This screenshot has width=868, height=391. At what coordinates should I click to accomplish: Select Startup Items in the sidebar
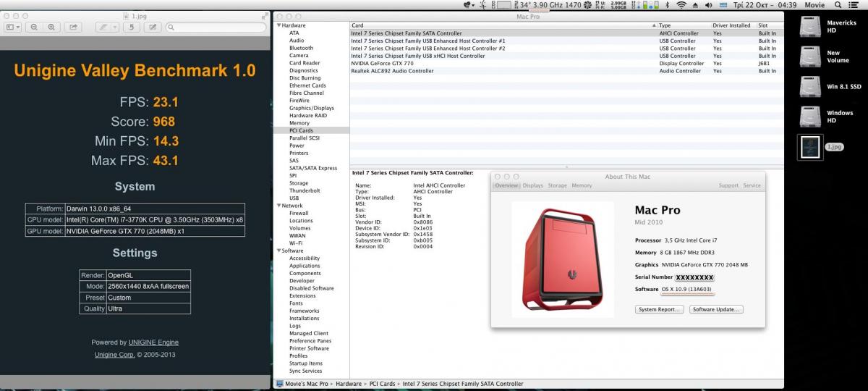[x=306, y=363]
